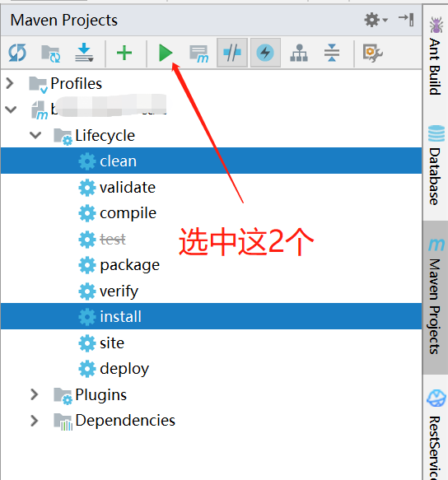This screenshot has width=448, height=480.
Task: Toggle Offline Mode button
Action: [232, 53]
